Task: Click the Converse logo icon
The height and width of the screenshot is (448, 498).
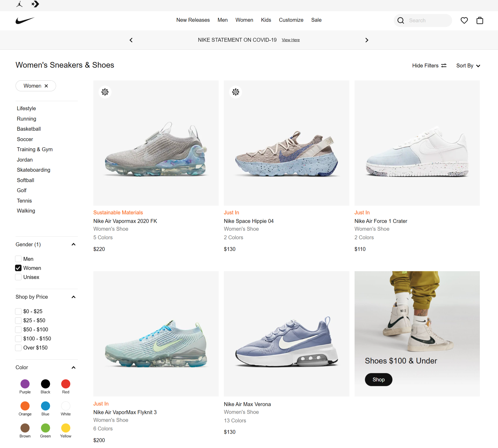Action: [x=35, y=4]
